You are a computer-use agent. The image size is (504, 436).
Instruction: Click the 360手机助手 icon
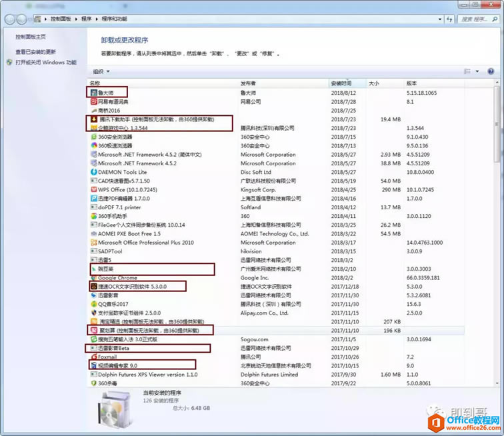tap(93, 216)
